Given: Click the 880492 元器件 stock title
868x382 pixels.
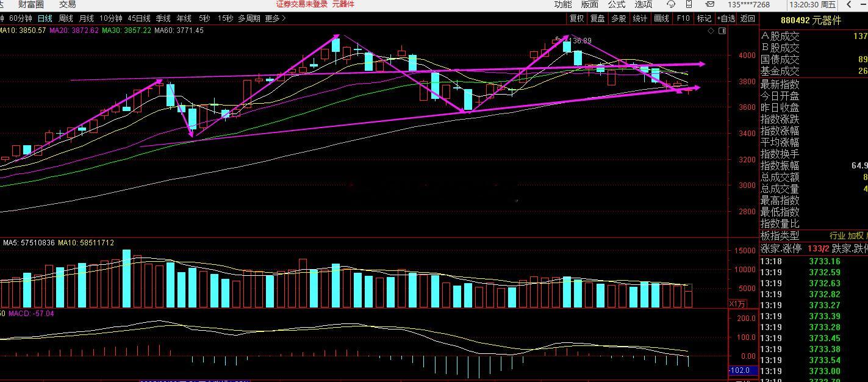Looking at the screenshot, I should coord(811,20).
